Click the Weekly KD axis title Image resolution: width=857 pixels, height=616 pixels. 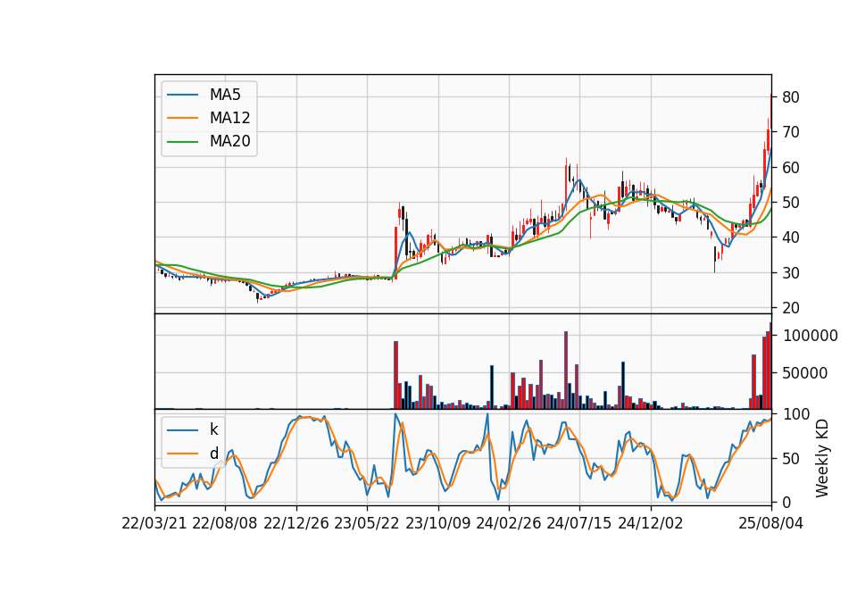(x=822, y=458)
